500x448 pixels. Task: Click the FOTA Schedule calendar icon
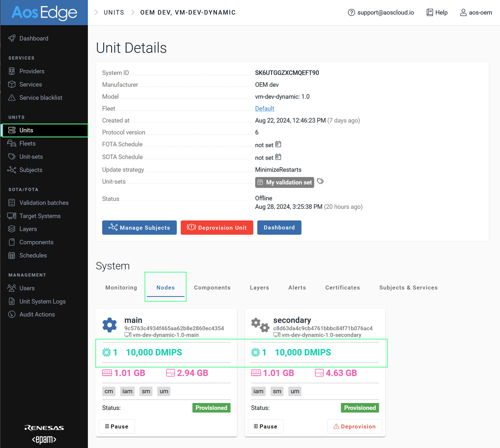(x=278, y=144)
